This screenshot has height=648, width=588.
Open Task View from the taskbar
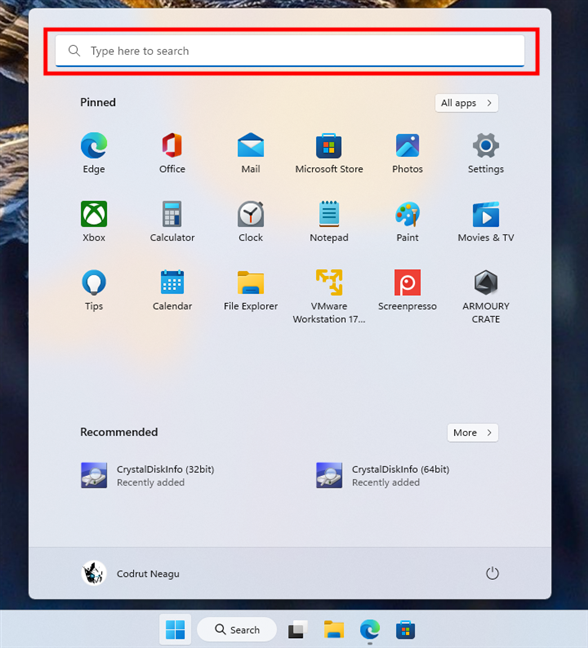tap(298, 630)
